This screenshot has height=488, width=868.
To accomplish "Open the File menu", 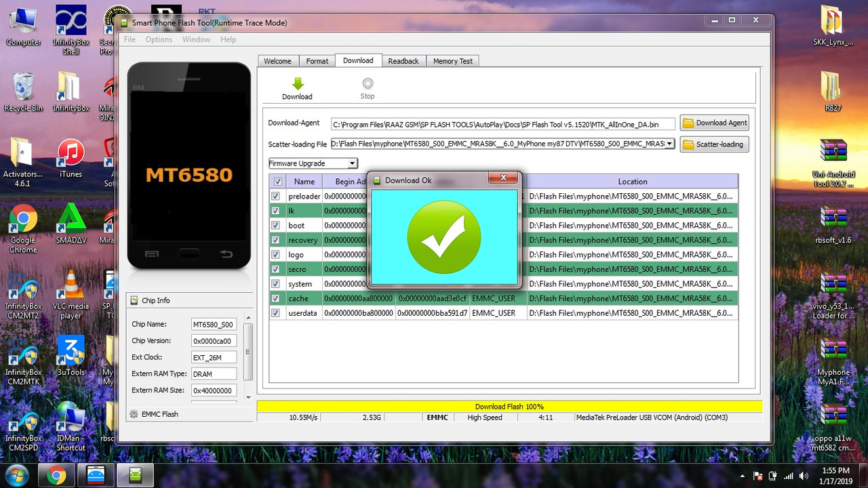I will (x=130, y=39).
